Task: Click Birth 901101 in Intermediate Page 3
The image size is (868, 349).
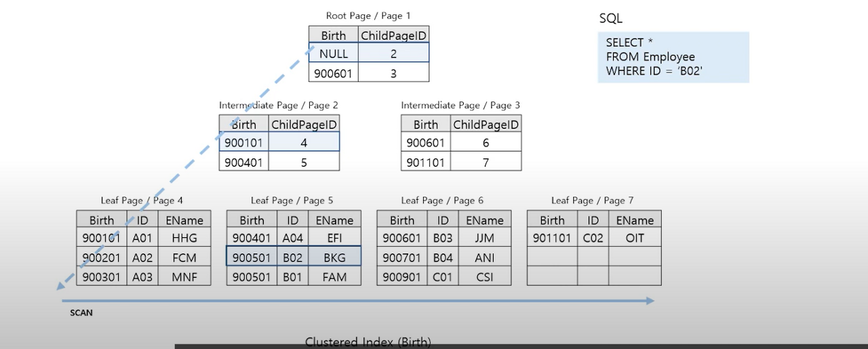Action: point(425,161)
